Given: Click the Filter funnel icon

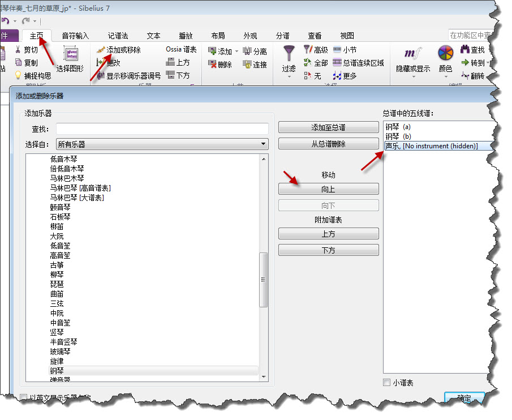Looking at the screenshot, I should (x=289, y=54).
